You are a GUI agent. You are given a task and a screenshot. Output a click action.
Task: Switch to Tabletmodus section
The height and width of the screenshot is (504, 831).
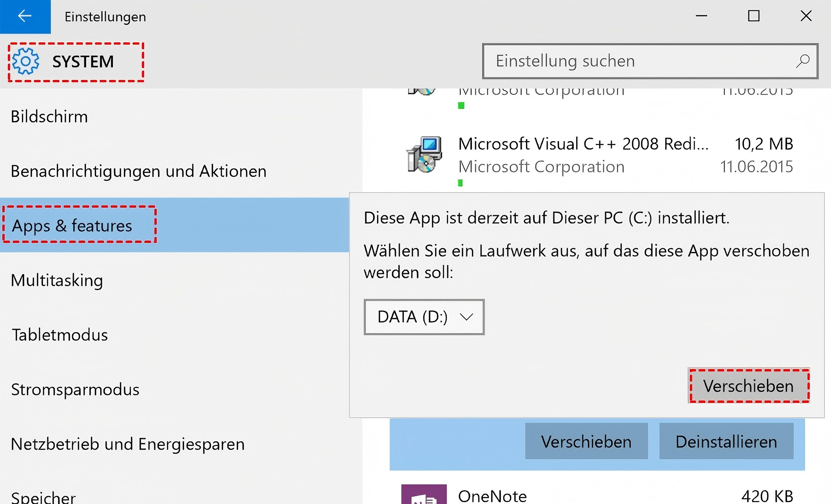(60, 335)
